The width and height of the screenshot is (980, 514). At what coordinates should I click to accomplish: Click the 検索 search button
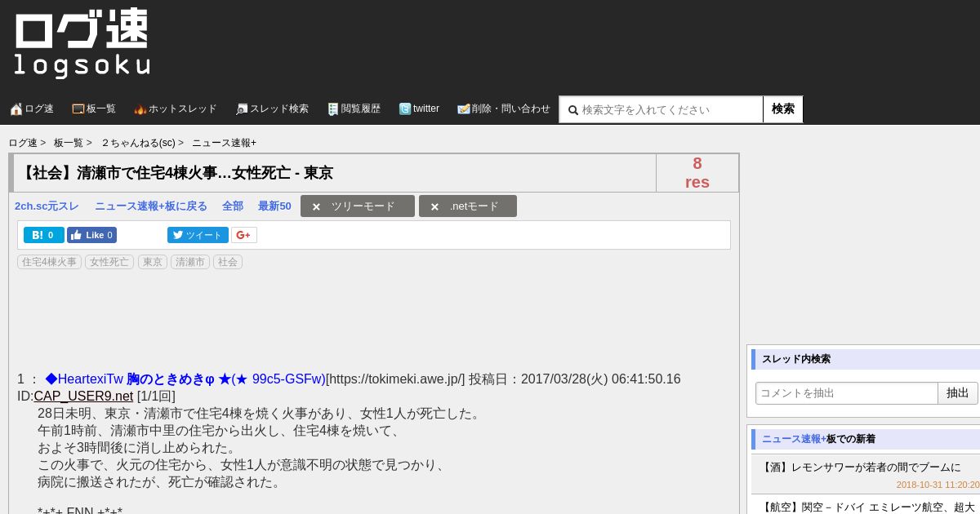pyautogui.click(x=783, y=109)
